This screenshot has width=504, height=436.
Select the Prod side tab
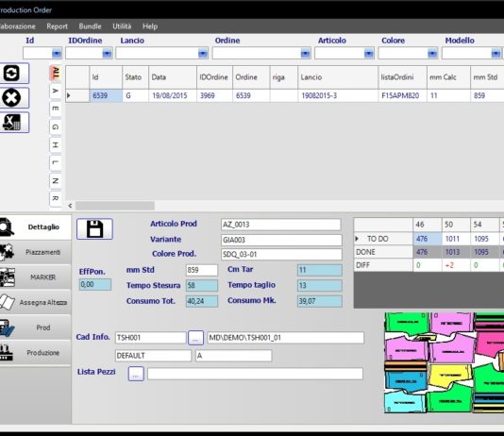tap(35, 327)
